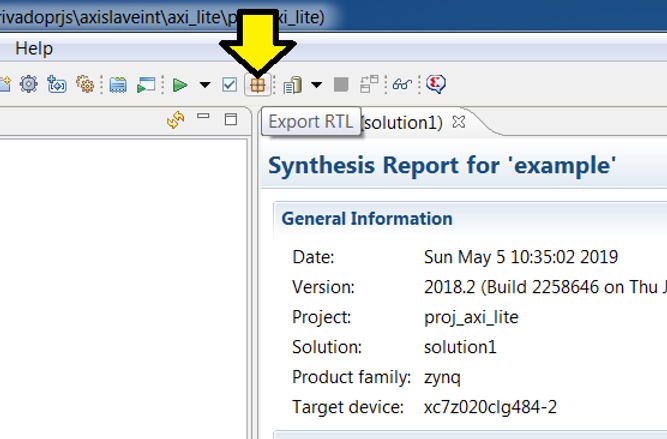The width and height of the screenshot is (667, 439).
Task: Open dropdown arrow next to green play icon
Action: point(205,85)
